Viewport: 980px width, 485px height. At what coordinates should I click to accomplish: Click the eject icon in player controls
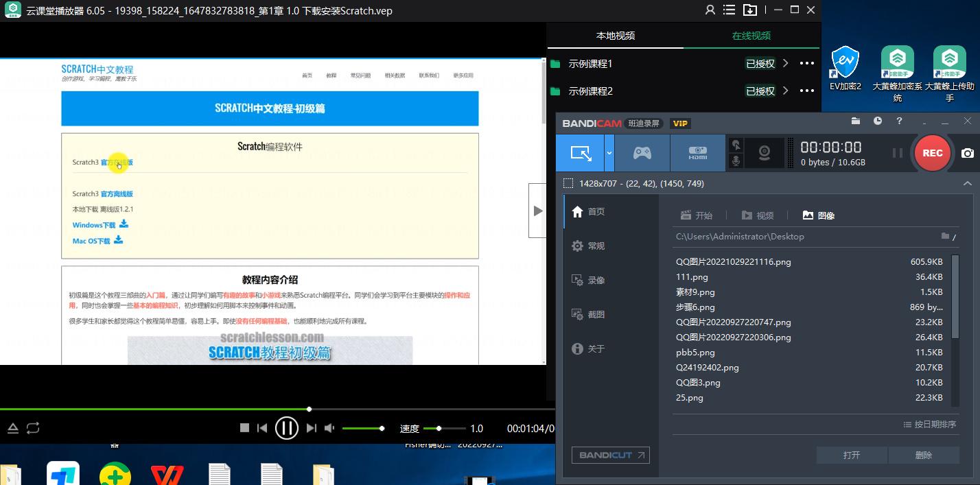[x=13, y=428]
